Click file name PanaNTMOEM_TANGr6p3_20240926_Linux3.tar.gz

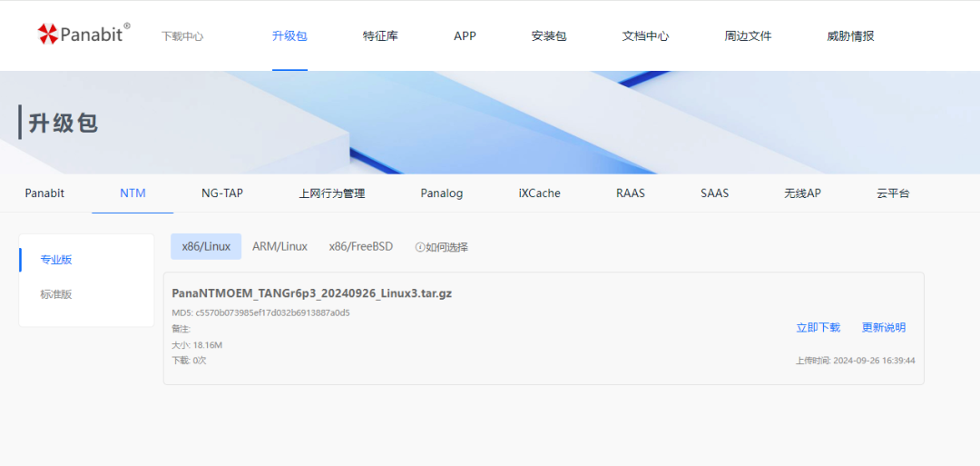coord(312,293)
